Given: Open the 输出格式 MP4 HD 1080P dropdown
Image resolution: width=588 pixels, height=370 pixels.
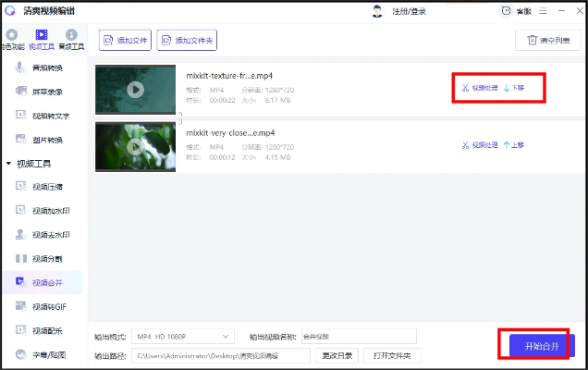Looking at the screenshot, I should coord(183,337).
